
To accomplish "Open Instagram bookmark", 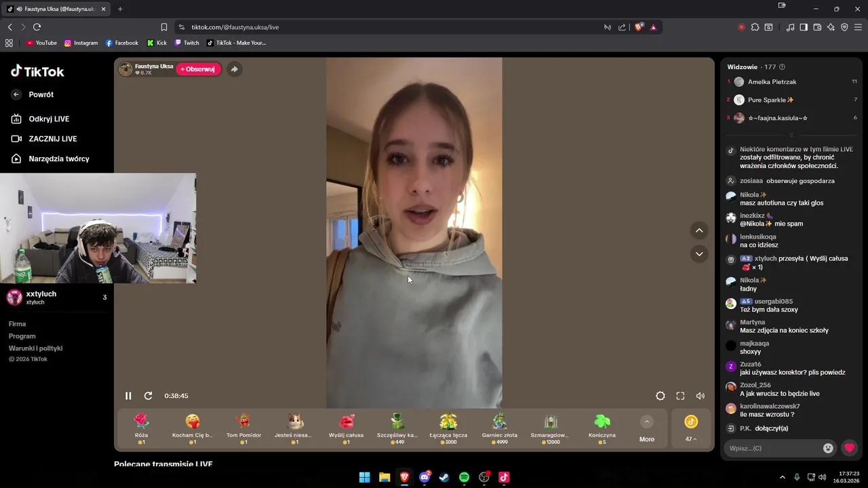I will click(81, 43).
